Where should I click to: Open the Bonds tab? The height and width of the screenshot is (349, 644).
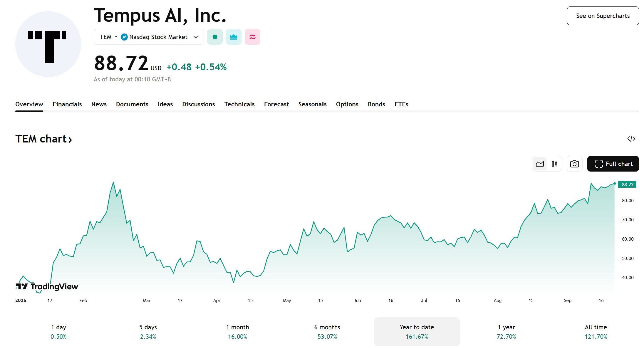(x=376, y=104)
